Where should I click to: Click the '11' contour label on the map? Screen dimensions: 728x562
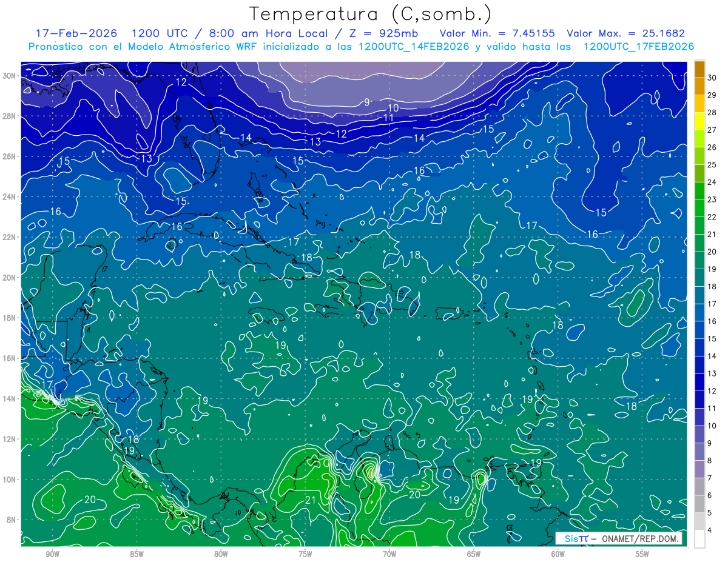pyautogui.click(x=389, y=118)
